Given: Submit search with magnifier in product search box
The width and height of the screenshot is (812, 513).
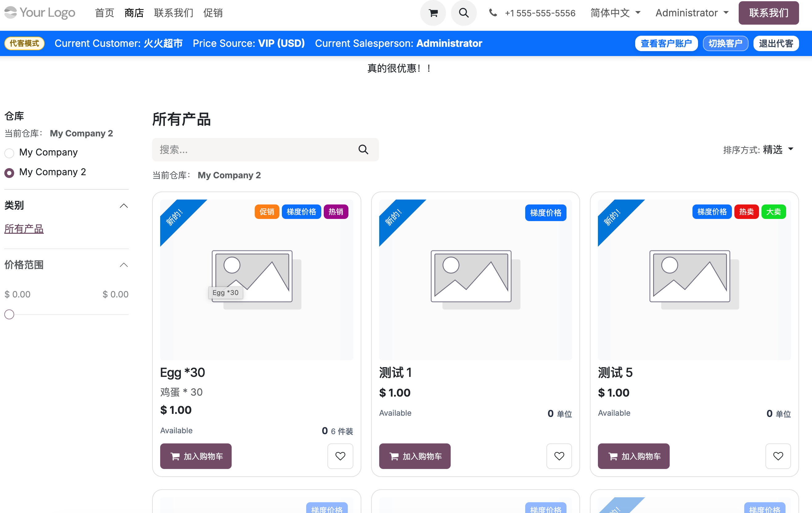Looking at the screenshot, I should 363,149.
